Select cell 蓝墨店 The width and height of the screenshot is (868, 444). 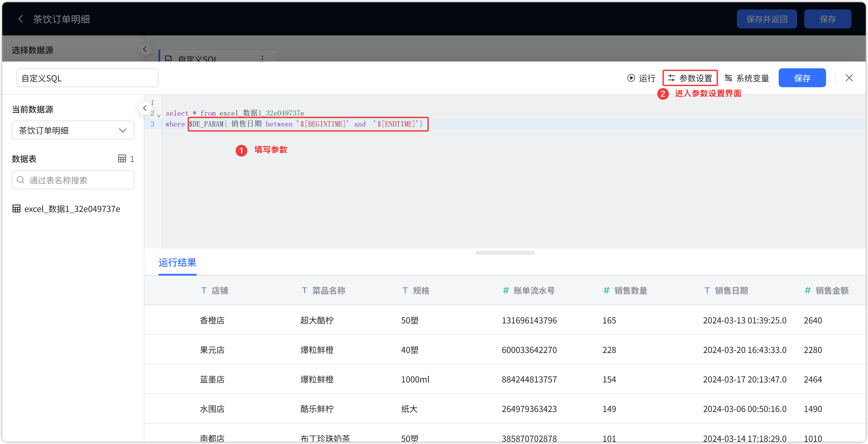[212, 379]
